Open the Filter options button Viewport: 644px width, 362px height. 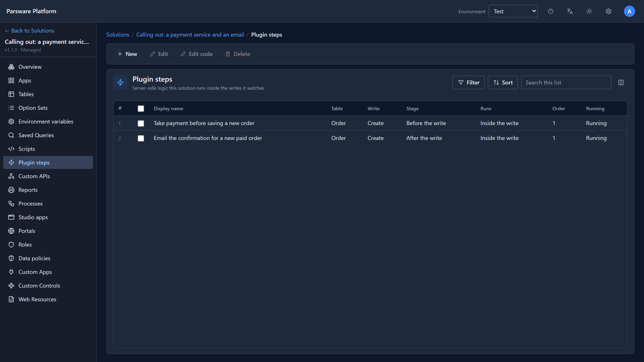pos(468,82)
